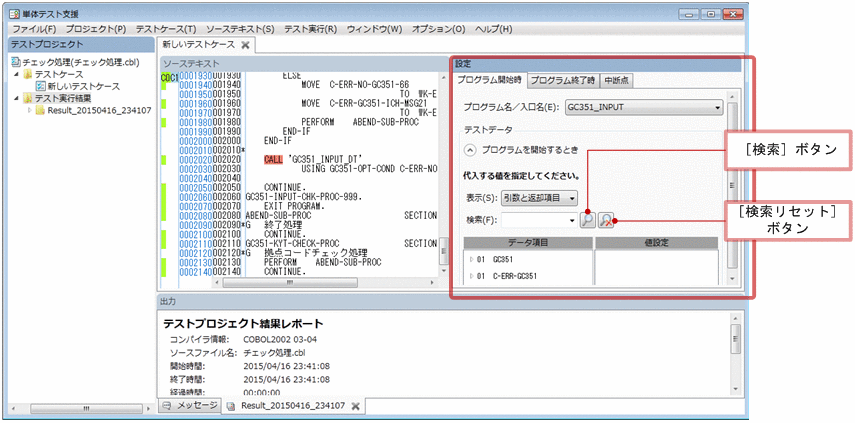The image size is (855, 423).
Task: Click the 設定 panel vertical scrollbar thumb
Action: pyautogui.click(x=732, y=185)
